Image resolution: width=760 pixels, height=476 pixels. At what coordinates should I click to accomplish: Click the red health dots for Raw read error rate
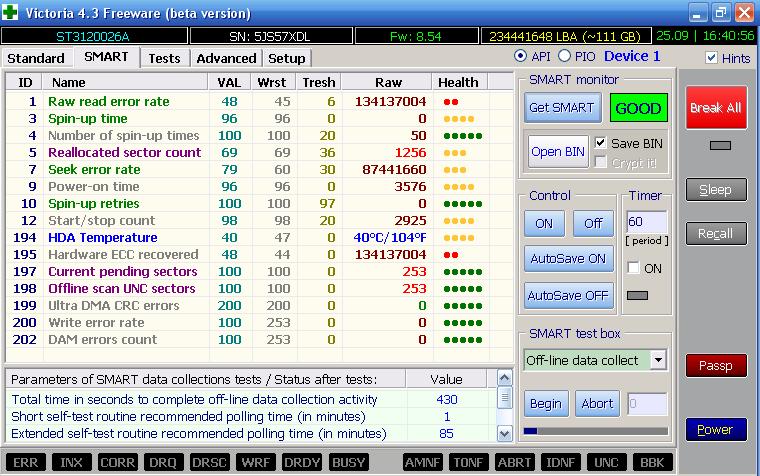[x=451, y=102]
